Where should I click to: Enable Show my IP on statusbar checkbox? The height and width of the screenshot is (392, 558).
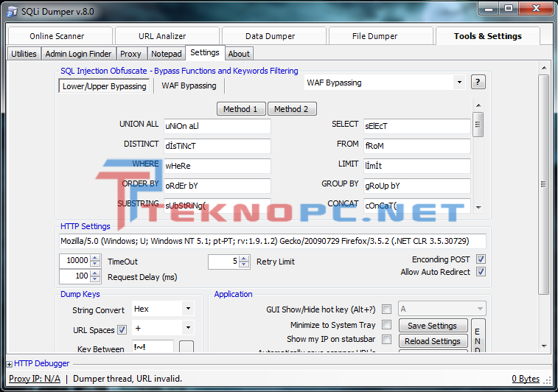click(386, 339)
